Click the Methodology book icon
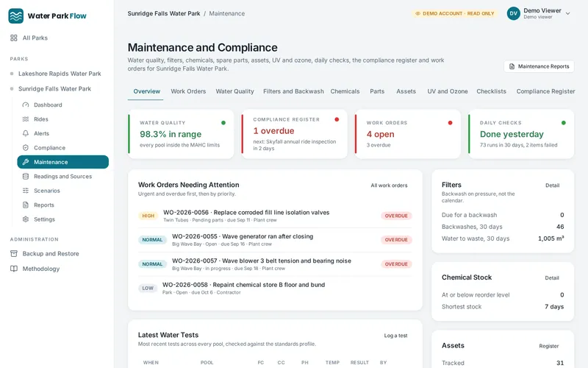This screenshot has height=368, width=588. click(14, 269)
